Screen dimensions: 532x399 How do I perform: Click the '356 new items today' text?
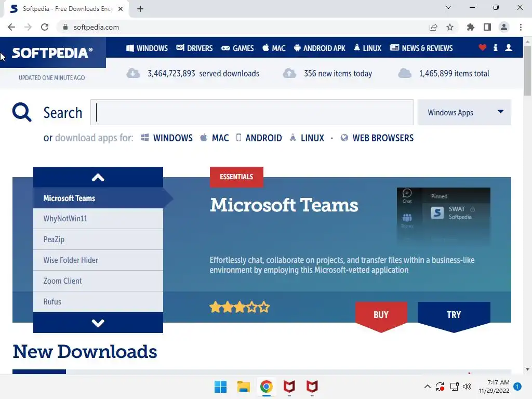click(338, 74)
